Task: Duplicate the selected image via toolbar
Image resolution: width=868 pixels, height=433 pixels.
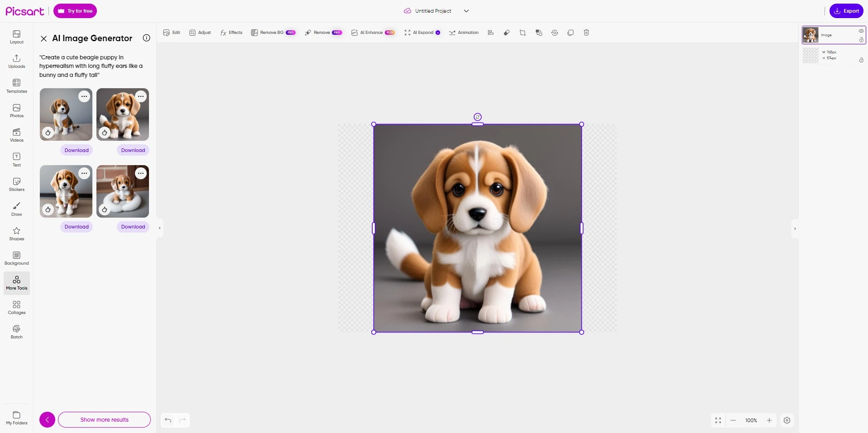Action: [x=571, y=33]
